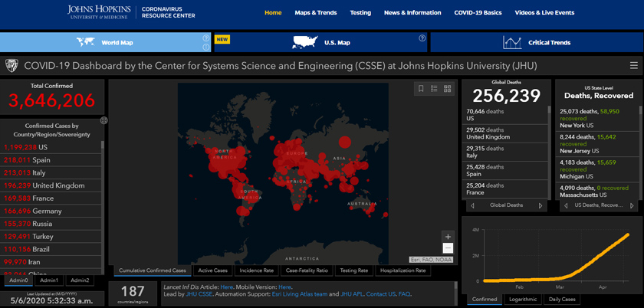
Task: Zoom in on the map with plus button
Action: pos(448,236)
